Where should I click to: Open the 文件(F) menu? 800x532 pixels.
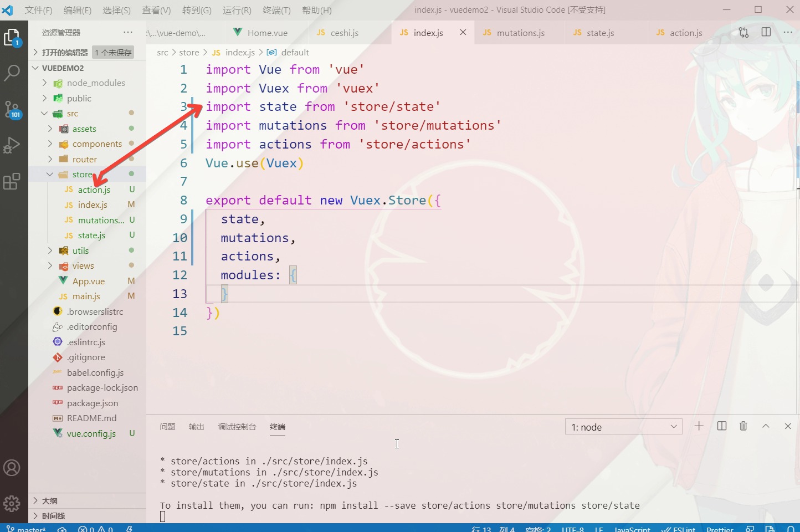click(38, 10)
